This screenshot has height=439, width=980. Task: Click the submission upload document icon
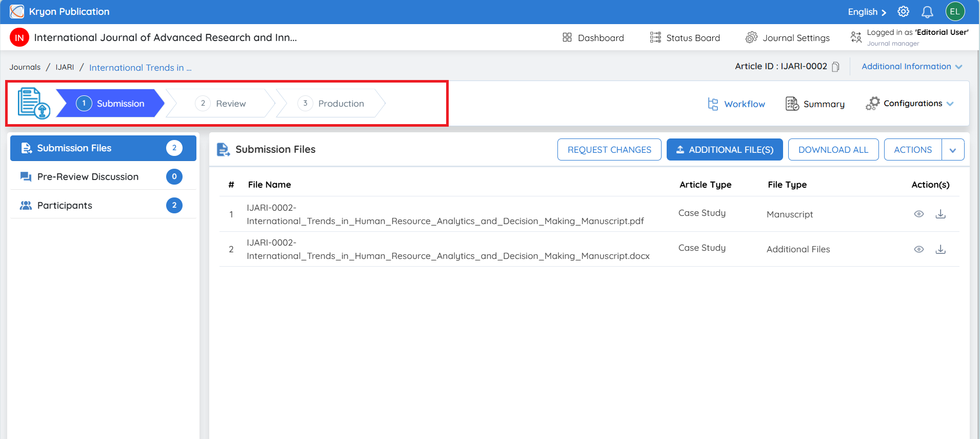pos(34,103)
